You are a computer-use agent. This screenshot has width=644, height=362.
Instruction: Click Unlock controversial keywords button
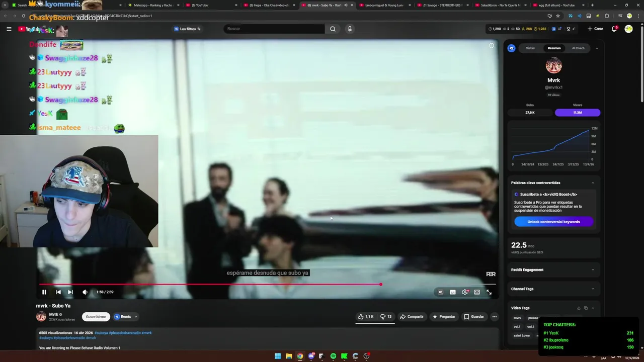click(553, 222)
